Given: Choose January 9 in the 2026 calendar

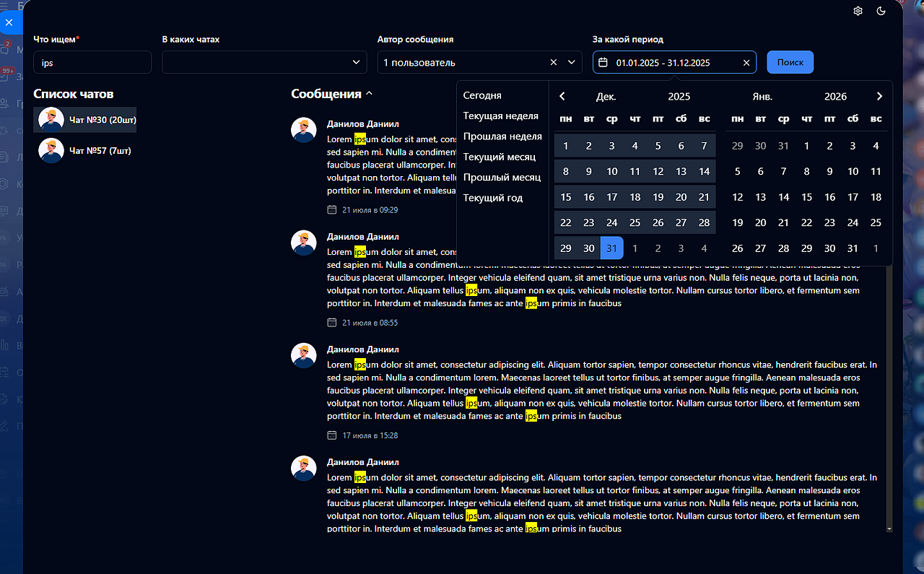Looking at the screenshot, I should pyautogui.click(x=830, y=172).
